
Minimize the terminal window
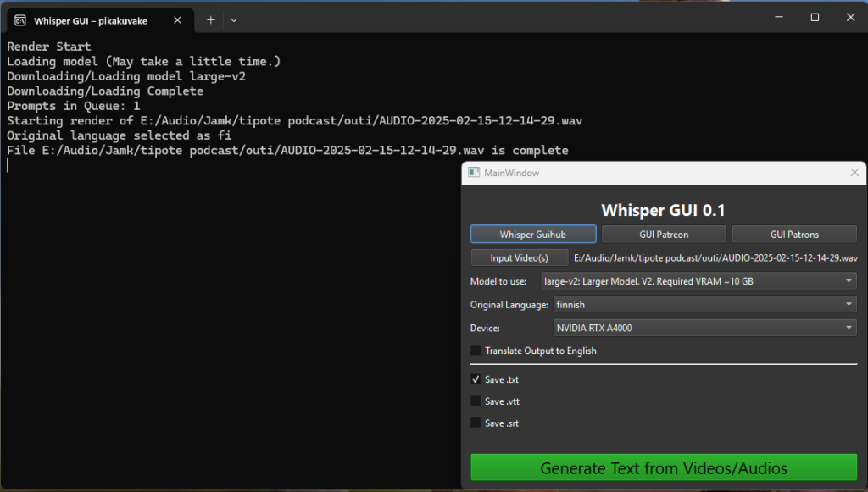click(779, 17)
